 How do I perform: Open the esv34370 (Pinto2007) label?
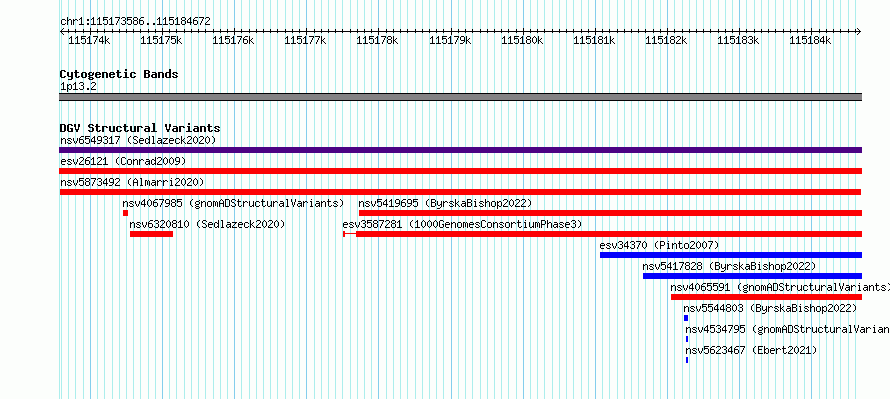pyautogui.click(x=659, y=245)
